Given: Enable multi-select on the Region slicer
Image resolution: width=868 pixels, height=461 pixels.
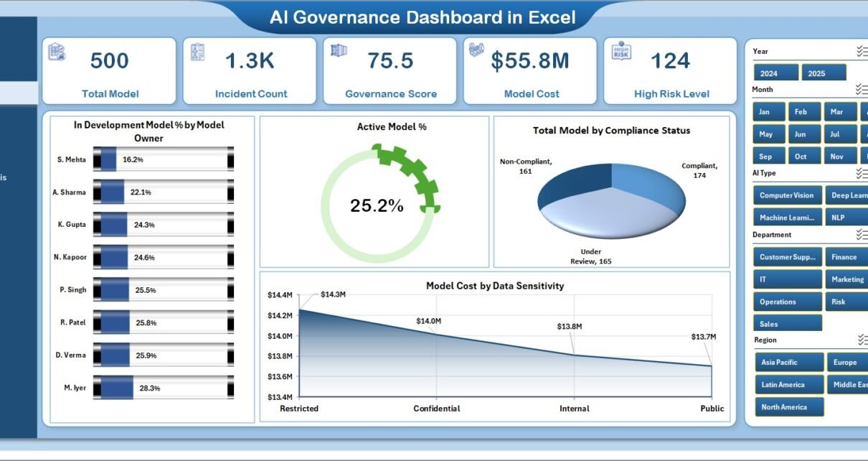Looking at the screenshot, I should tap(862, 340).
